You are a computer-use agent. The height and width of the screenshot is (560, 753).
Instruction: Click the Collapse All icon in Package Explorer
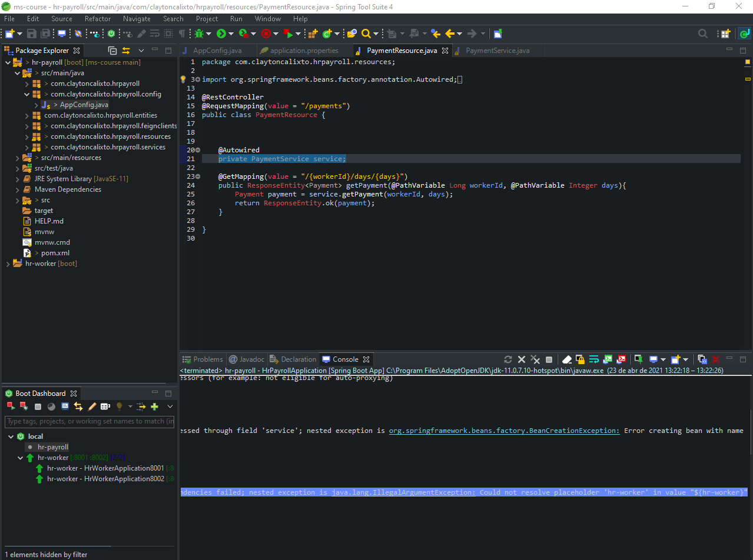point(112,51)
